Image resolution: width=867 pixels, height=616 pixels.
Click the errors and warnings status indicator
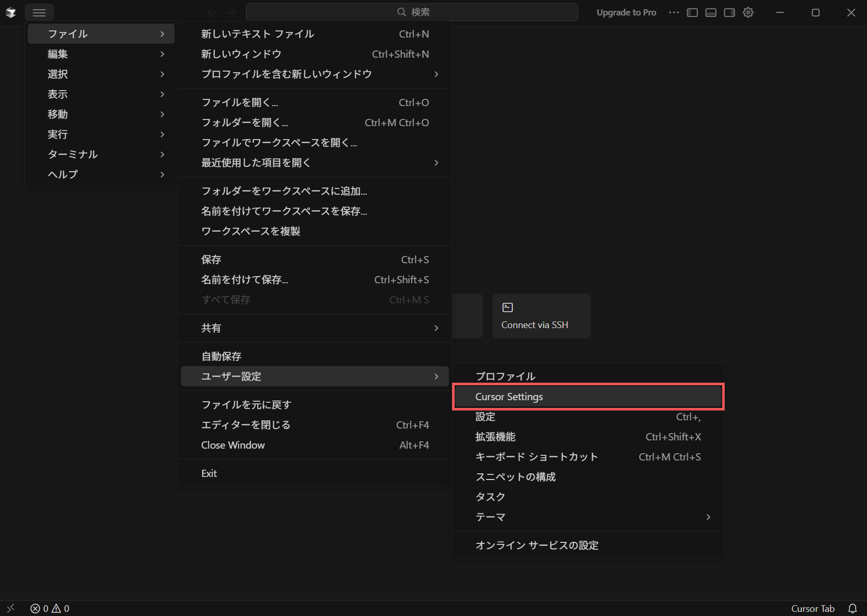pyautogui.click(x=50, y=608)
